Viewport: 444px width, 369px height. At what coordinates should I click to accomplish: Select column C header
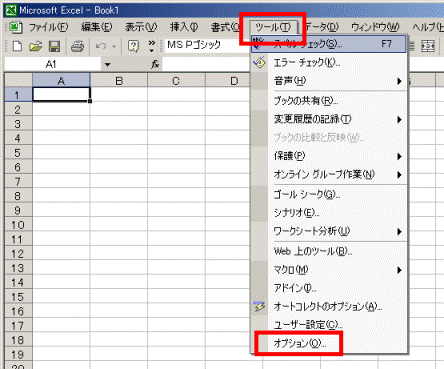(x=176, y=80)
